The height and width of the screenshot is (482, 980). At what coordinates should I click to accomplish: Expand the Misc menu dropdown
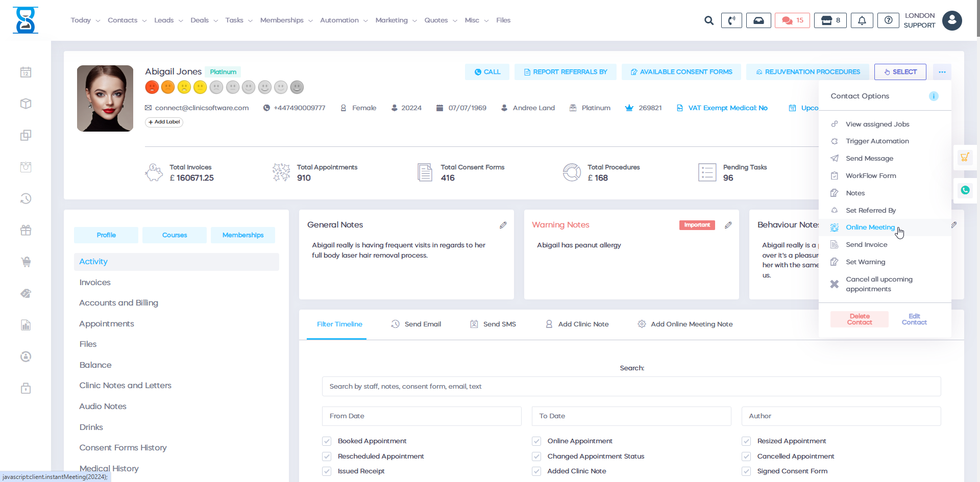[x=473, y=20]
